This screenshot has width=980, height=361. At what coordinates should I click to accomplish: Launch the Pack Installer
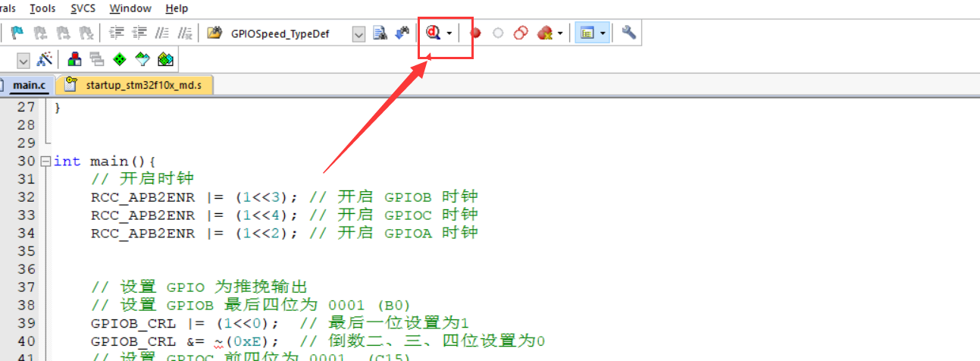click(166, 59)
